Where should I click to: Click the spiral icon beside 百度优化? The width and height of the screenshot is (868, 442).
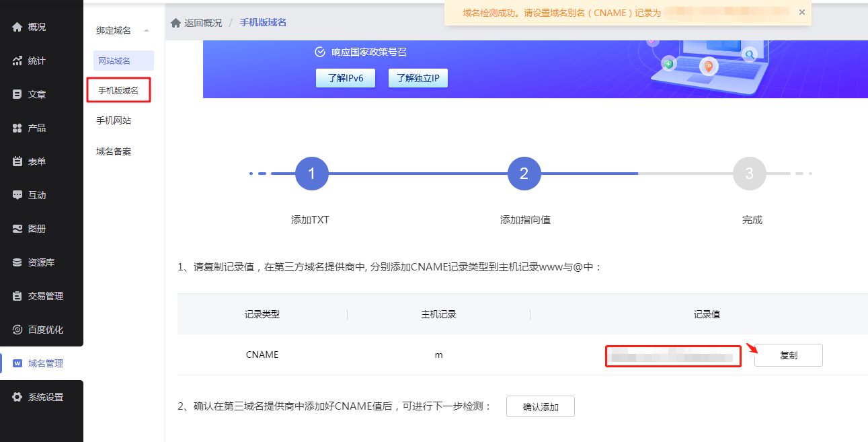pyautogui.click(x=17, y=330)
